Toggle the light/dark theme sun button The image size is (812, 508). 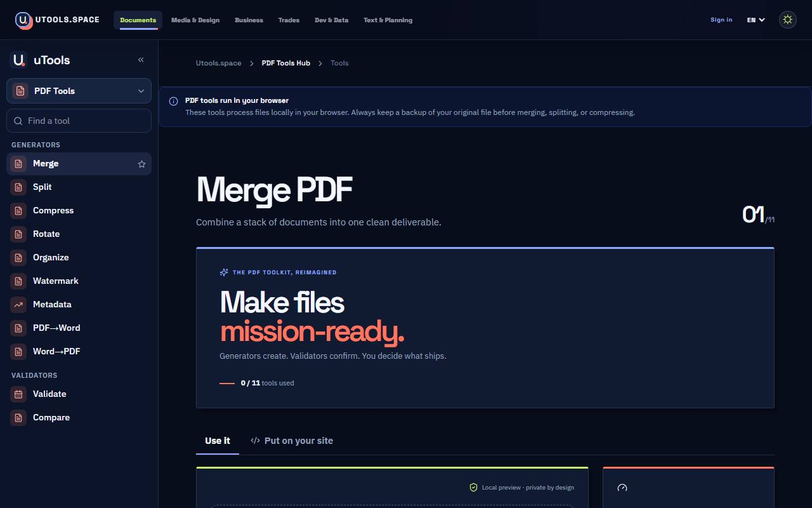click(x=788, y=20)
